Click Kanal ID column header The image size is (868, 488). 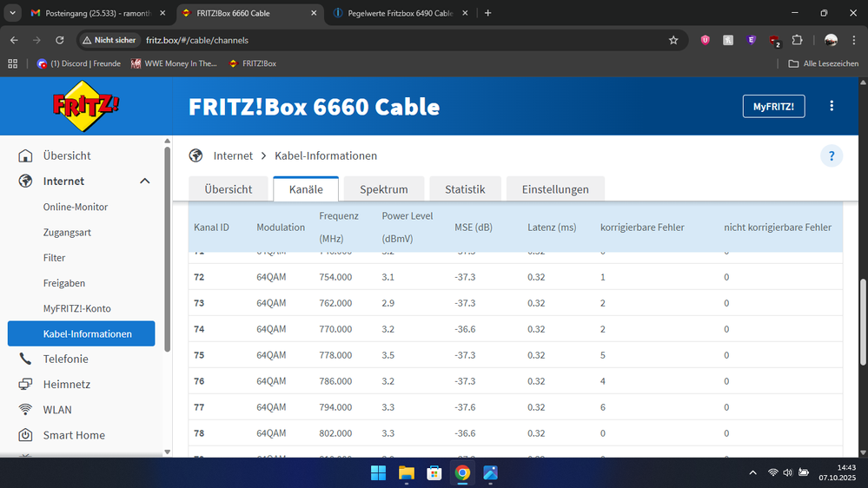(x=211, y=228)
